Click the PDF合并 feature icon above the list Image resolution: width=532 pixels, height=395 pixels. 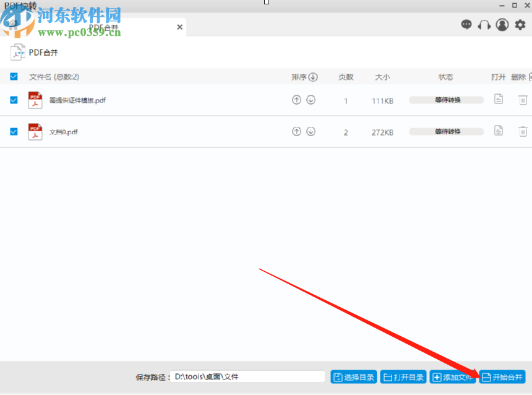click(x=17, y=52)
